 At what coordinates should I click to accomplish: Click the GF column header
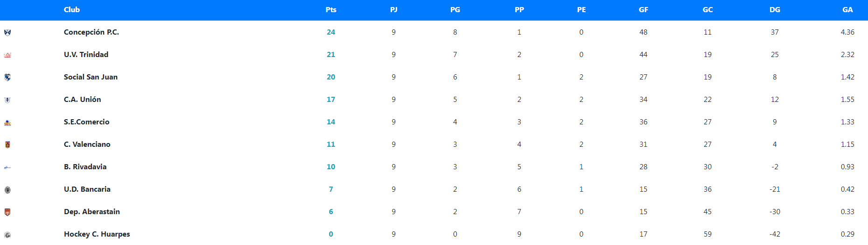point(644,10)
